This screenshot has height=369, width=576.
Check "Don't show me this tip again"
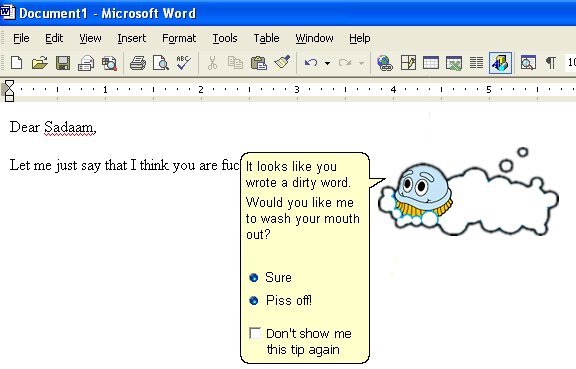pyautogui.click(x=255, y=333)
